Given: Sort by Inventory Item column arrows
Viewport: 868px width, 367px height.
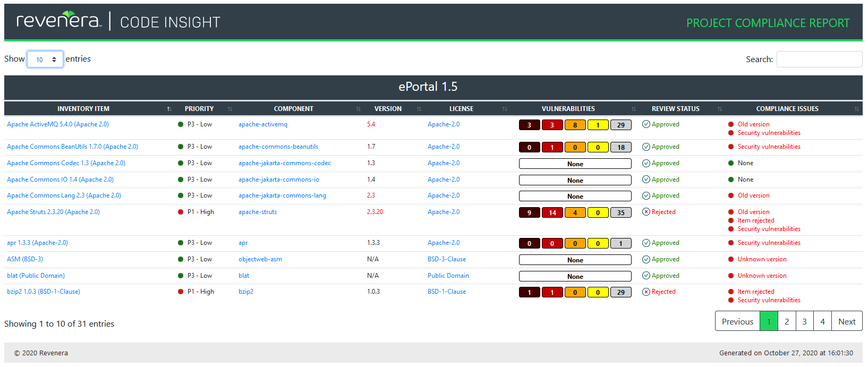Looking at the screenshot, I should pos(169,109).
